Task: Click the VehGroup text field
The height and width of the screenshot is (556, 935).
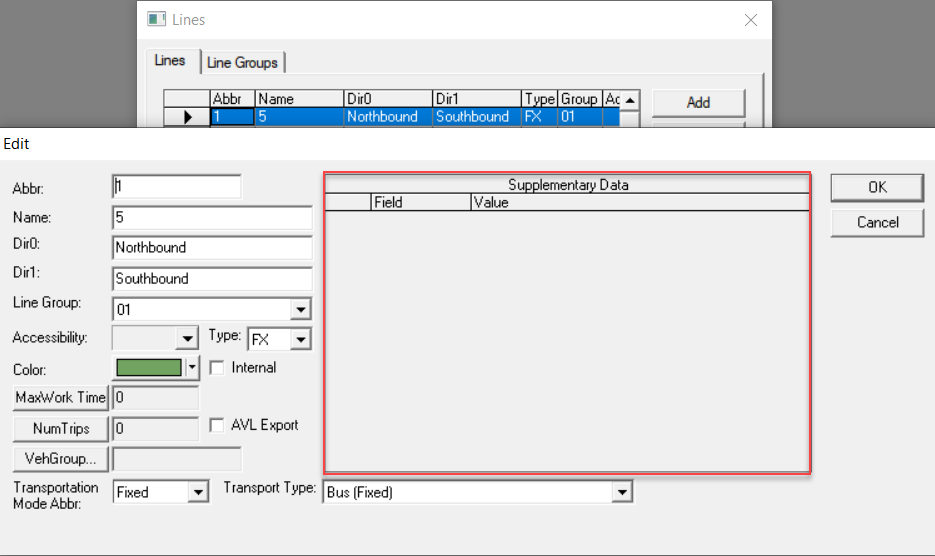Action: tap(177, 459)
